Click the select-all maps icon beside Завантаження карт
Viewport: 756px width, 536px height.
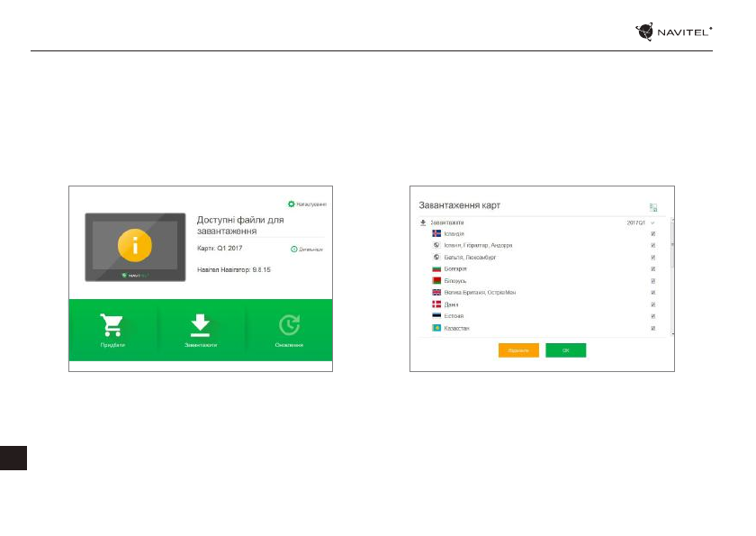point(653,207)
